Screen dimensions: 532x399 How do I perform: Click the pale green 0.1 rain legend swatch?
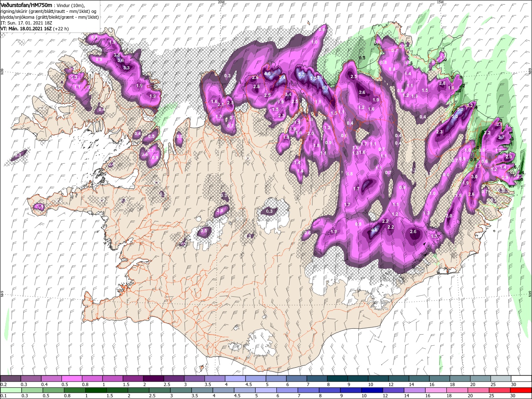tap(10, 390)
